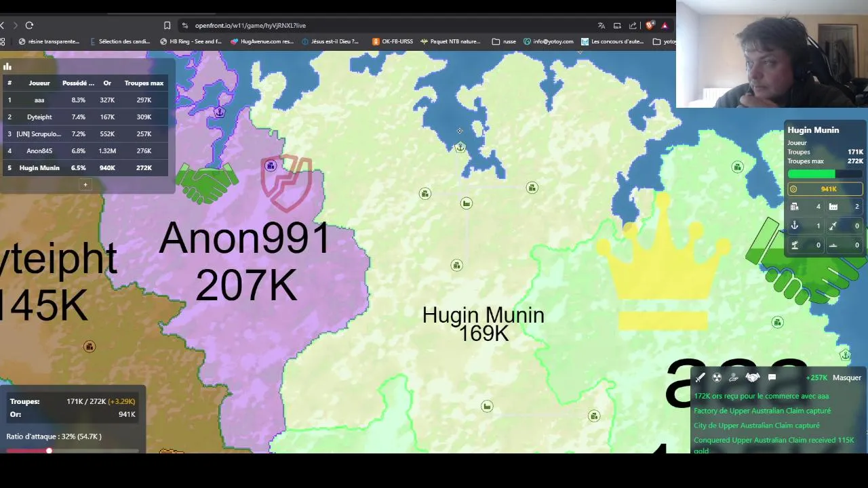This screenshot has width=868, height=488.
Task: Click the port anchor icon on inland bay
Action: pyautogui.click(x=460, y=147)
